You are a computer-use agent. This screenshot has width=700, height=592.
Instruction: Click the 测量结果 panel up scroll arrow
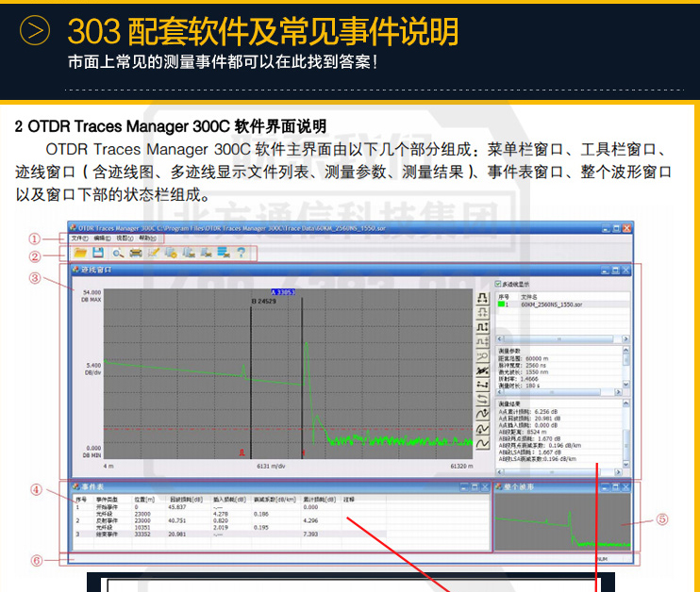[x=625, y=403]
